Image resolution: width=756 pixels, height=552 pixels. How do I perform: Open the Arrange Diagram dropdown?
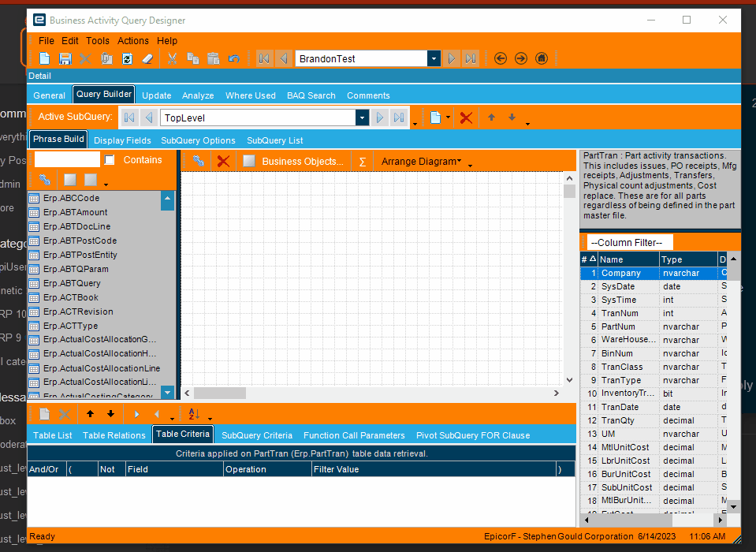421,162
